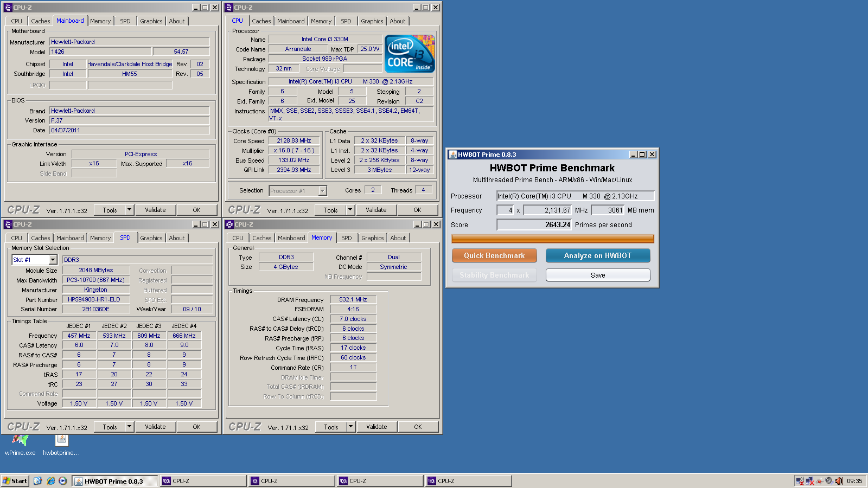Open the Start menu
The height and width of the screenshot is (488, 868).
pos(15,481)
